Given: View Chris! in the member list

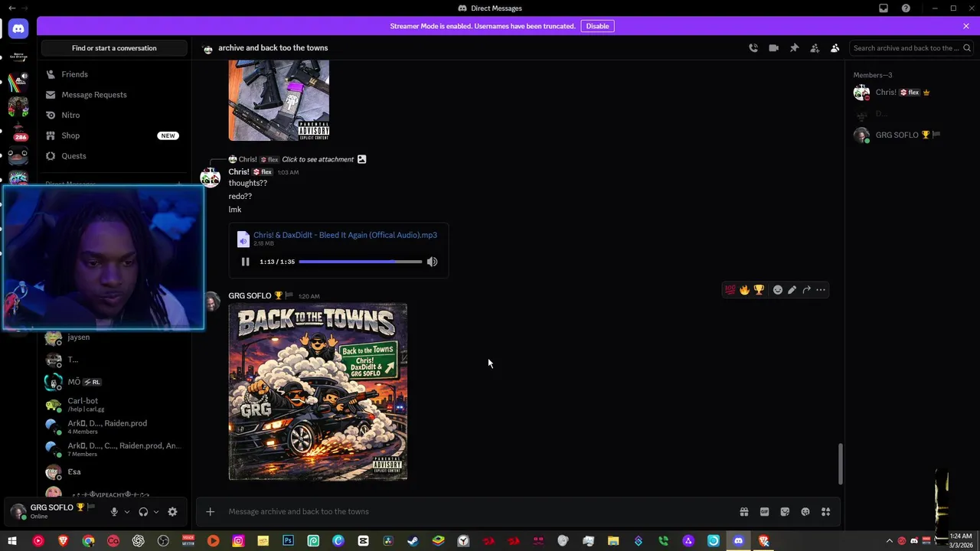Looking at the screenshot, I should point(910,93).
